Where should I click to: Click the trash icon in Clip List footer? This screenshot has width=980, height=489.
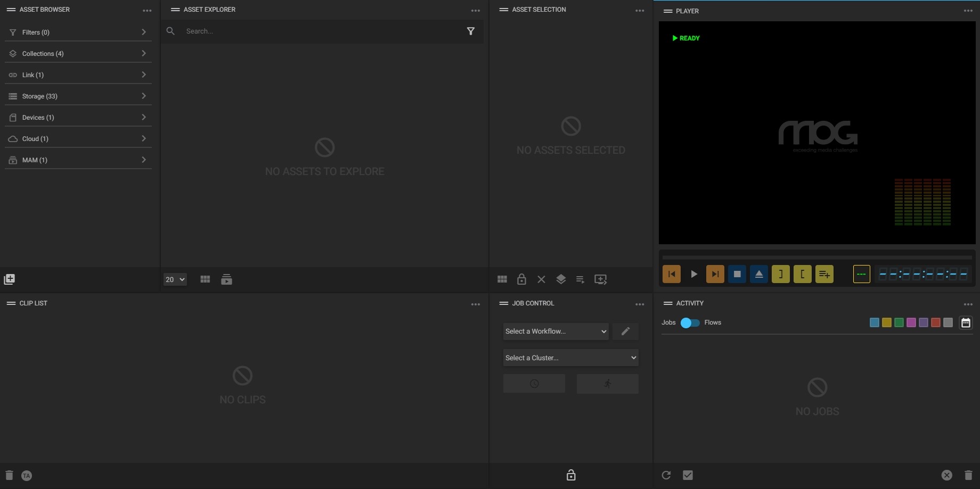[9, 475]
